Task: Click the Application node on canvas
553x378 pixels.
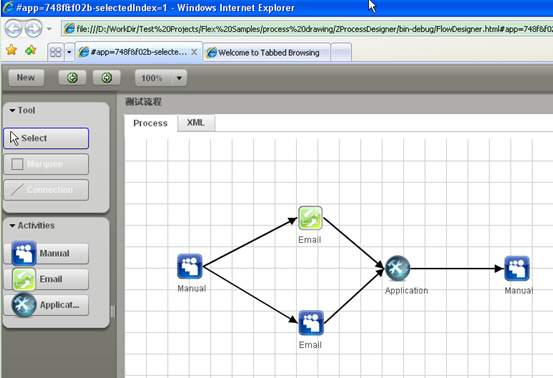Action: (397, 268)
